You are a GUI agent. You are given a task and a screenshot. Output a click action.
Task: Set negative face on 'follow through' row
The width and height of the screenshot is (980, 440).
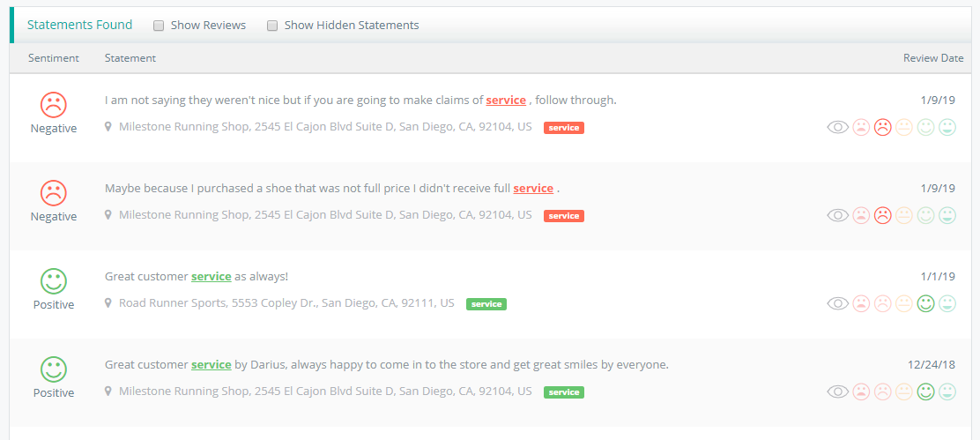click(x=882, y=128)
